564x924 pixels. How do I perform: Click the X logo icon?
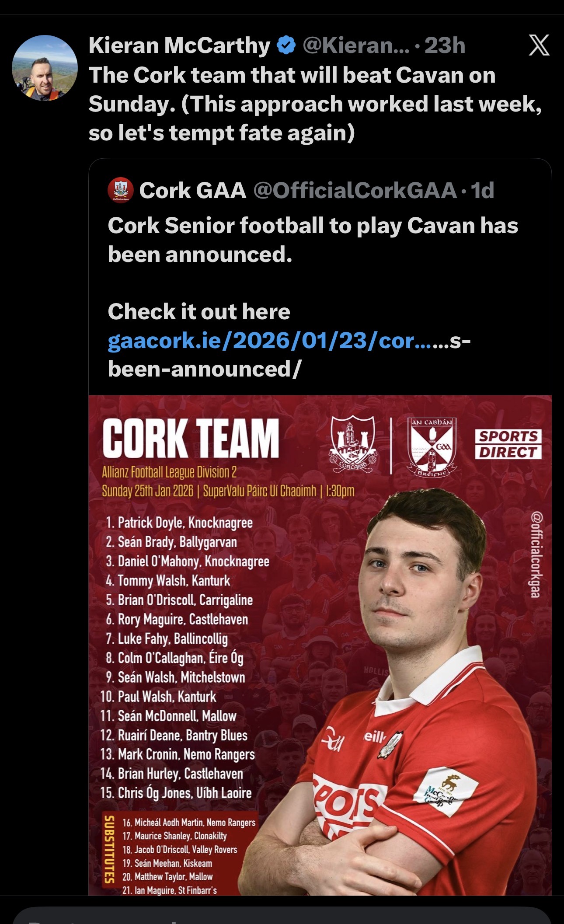pos(539,45)
